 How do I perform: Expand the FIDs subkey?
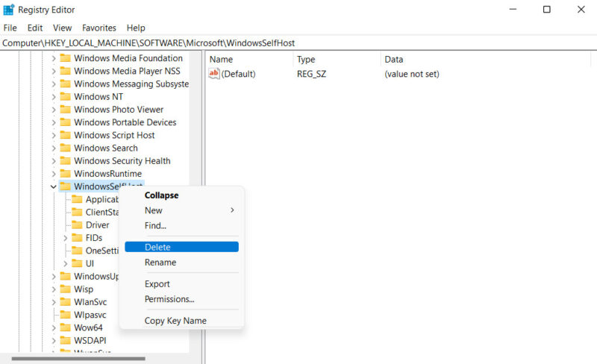click(66, 238)
